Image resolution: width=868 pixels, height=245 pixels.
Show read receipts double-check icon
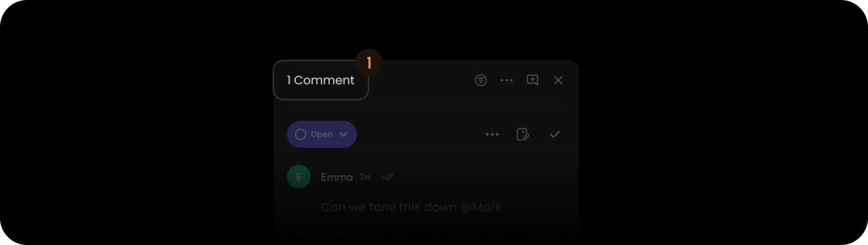(x=388, y=177)
